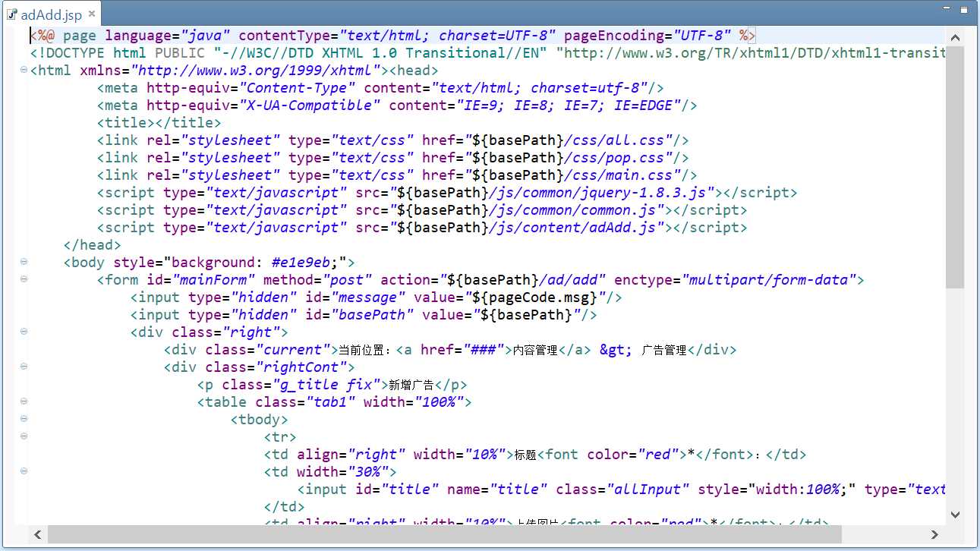
Task: Select the adAdd.jsp editor tab
Action: coord(52,14)
